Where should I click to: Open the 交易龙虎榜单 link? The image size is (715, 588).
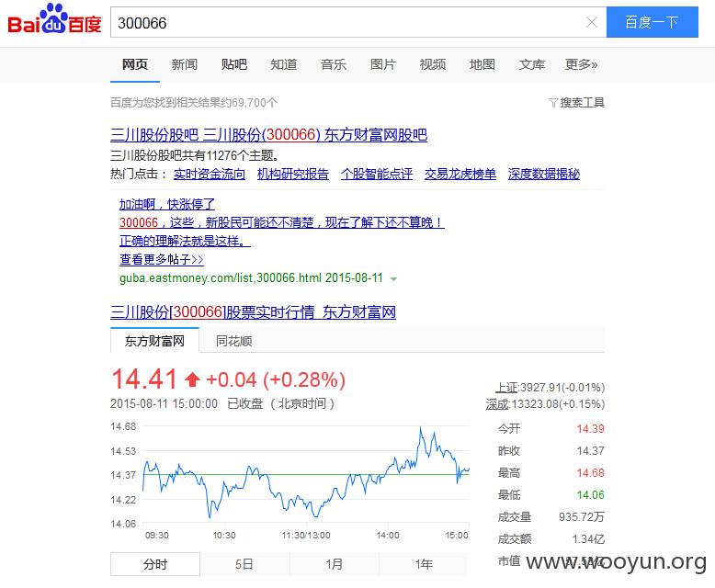click(460, 175)
